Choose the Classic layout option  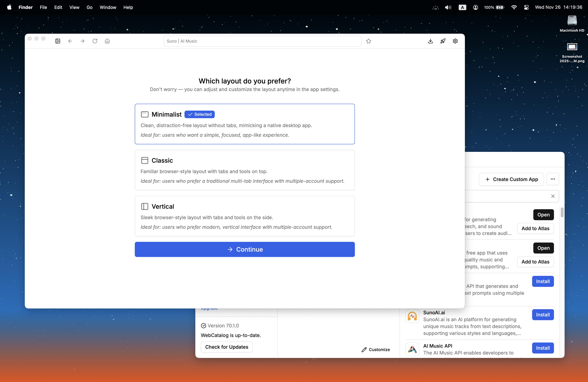coord(245,170)
